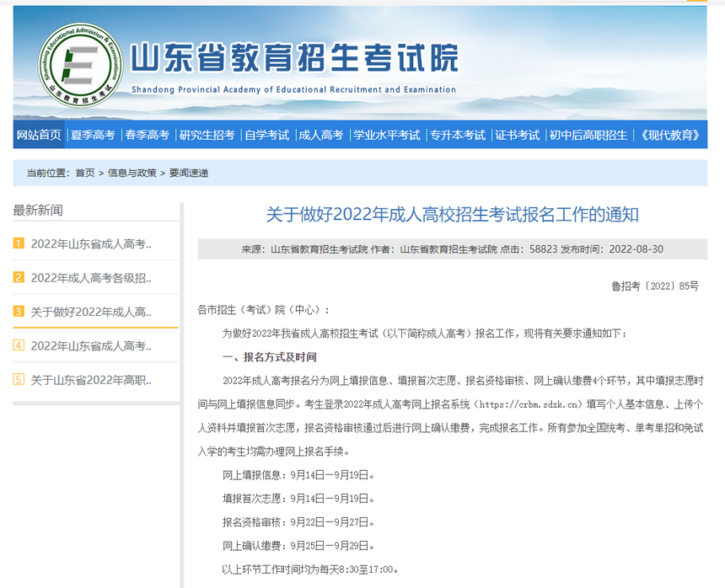The image size is (725, 588).
Task: Open 初中后高职招生 menu item
Action: coord(588,135)
